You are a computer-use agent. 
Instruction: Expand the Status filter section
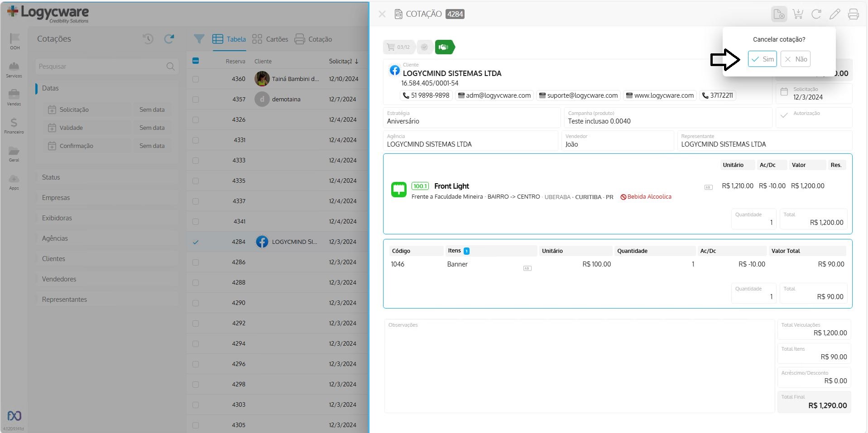[107, 177]
